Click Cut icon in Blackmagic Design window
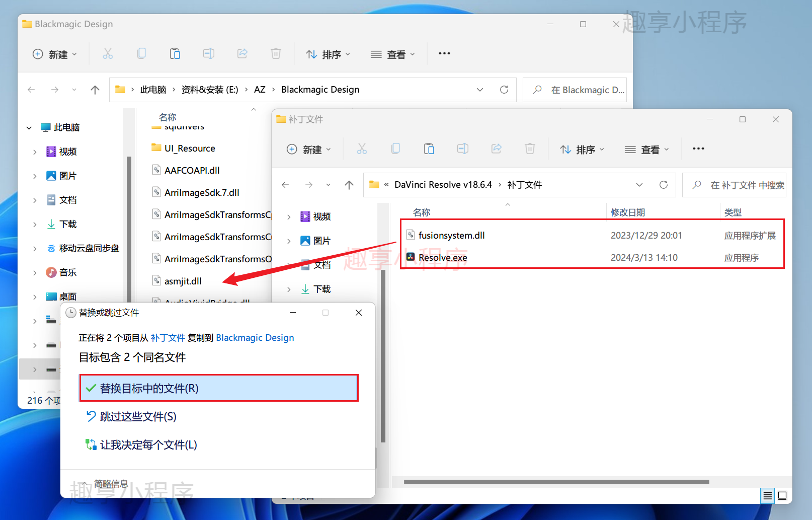 tap(108, 53)
